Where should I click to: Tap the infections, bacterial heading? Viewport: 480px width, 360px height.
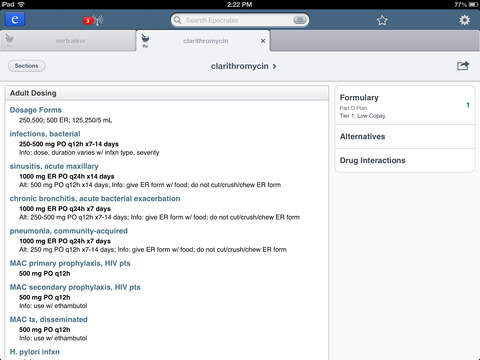coord(45,134)
